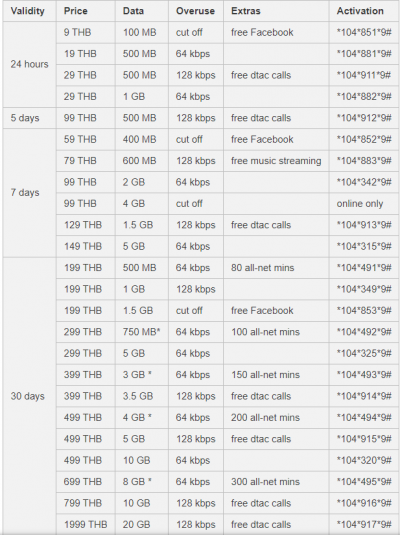
Task: Select the 24 hours validity cell
Action: [29, 64]
